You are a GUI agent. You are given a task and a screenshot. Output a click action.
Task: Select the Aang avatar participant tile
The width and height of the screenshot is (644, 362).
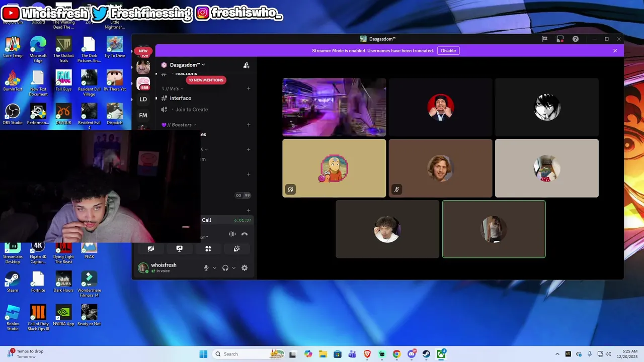[x=334, y=168]
